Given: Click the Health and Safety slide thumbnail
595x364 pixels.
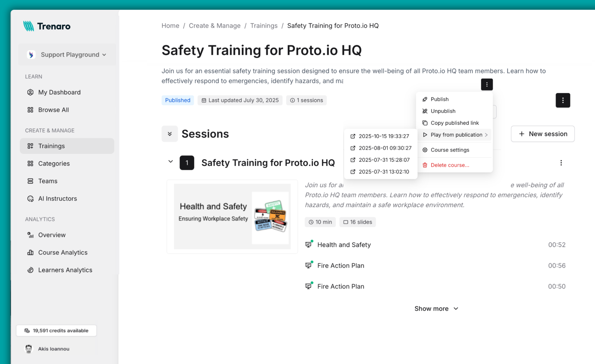Looking at the screenshot, I should tap(232, 216).
